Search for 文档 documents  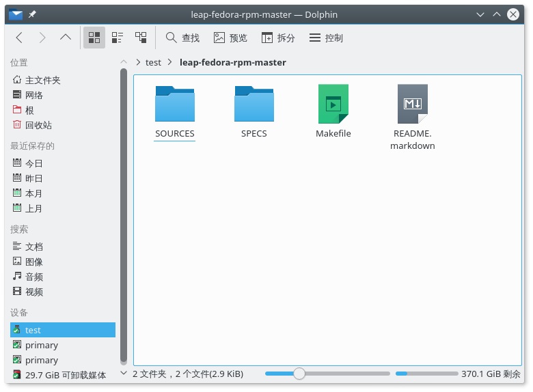(63, 247)
